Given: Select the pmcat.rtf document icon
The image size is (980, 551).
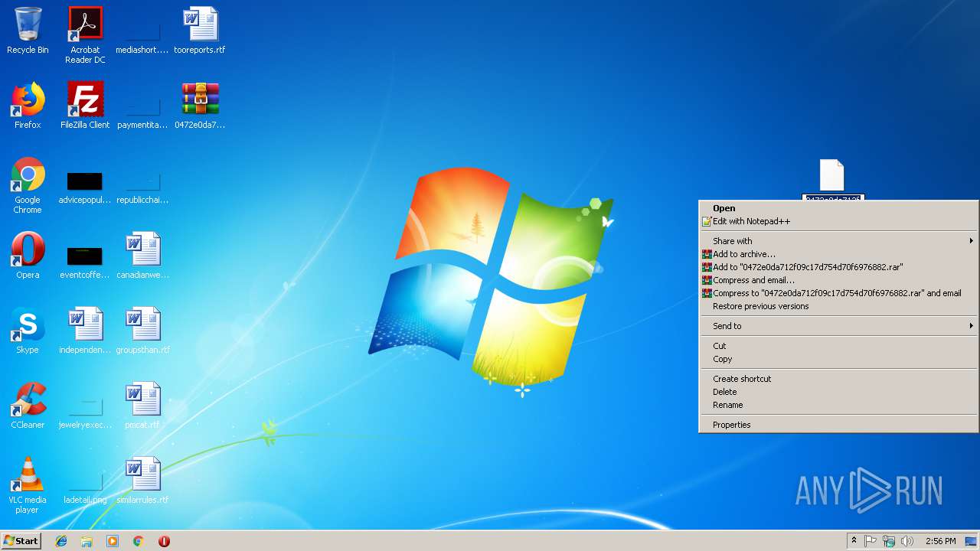Looking at the screenshot, I should pyautogui.click(x=142, y=406).
